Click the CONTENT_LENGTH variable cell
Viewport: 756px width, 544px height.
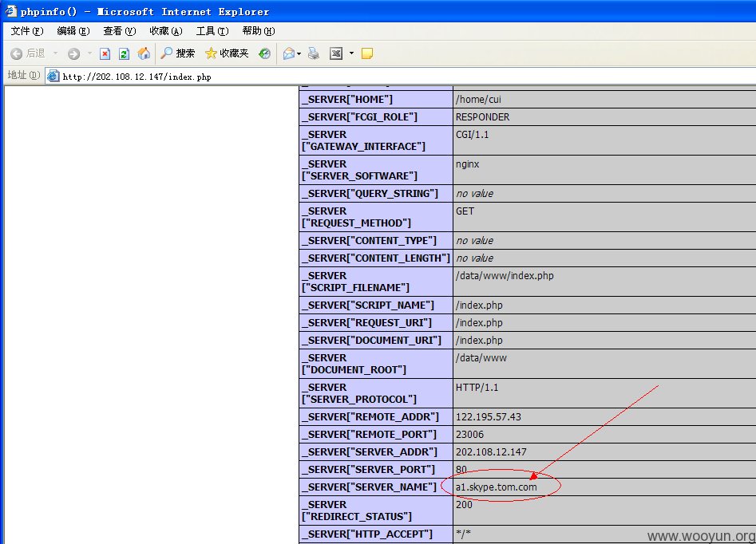(375, 258)
